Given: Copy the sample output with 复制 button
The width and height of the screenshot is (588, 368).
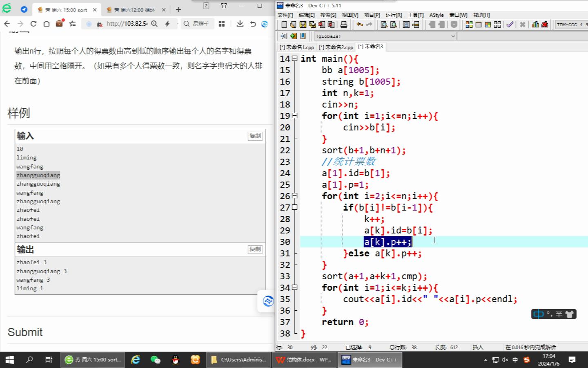Looking at the screenshot, I should (255, 249).
